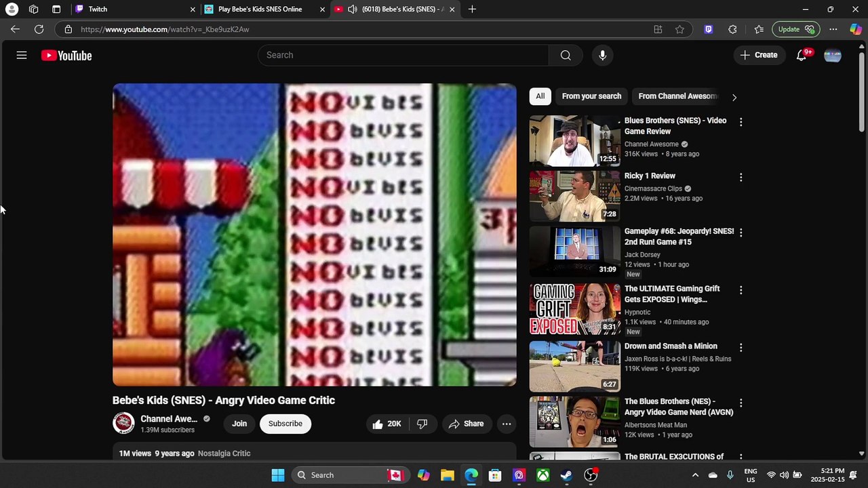Open Copilot in the Edge toolbar
Viewport: 868px width, 488px height.
click(x=856, y=29)
